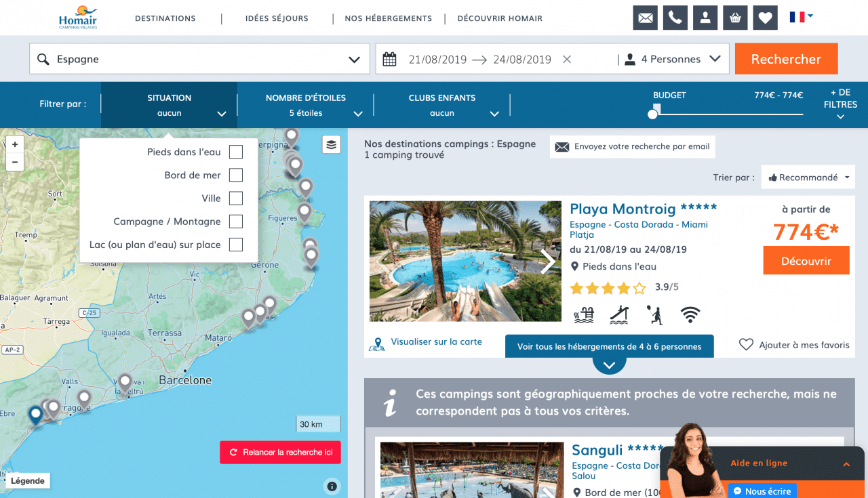Open the email envelope icon in header

pyautogui.click(x=646, y=18)
